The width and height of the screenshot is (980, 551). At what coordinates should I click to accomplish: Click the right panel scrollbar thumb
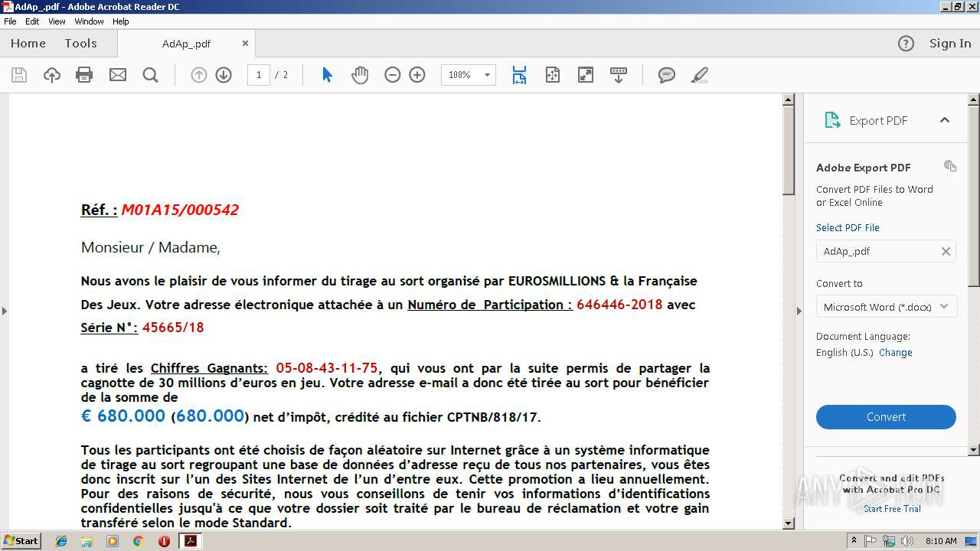tap(974, 196)
